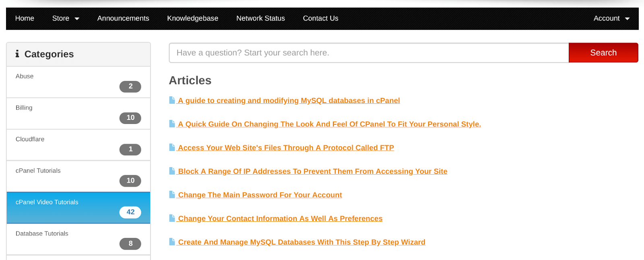Open Access Your Web Site's Files FTP link
Image resolution: width=644 pixels, height=260 pixels.
(x=286, y=148)
